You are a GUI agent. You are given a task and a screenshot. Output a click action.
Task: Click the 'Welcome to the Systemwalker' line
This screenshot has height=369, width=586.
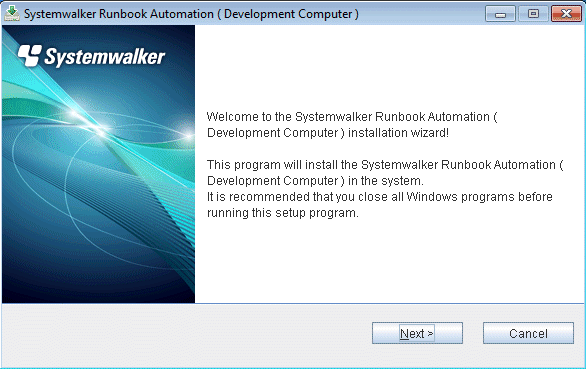(x=352, y=117)
